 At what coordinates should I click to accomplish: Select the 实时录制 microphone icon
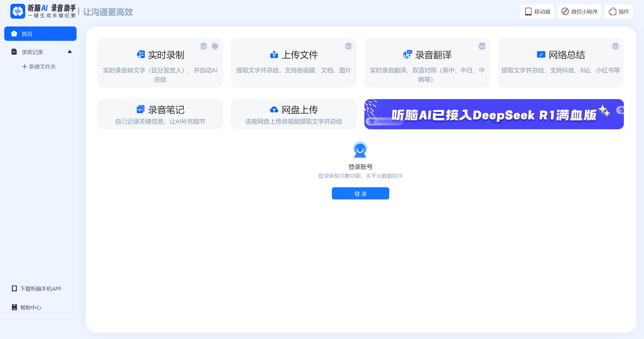pos(140,54)
